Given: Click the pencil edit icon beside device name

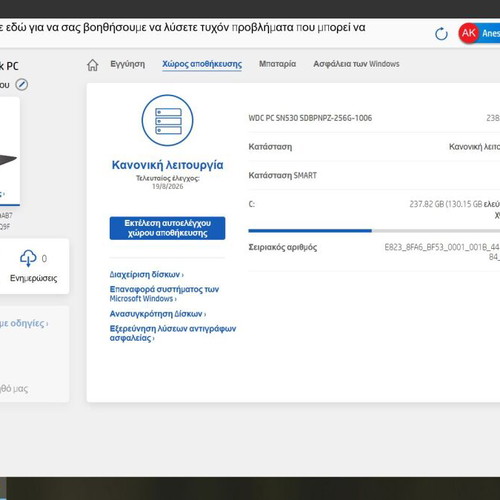Looking at the screenshot, I should (22, 85).
